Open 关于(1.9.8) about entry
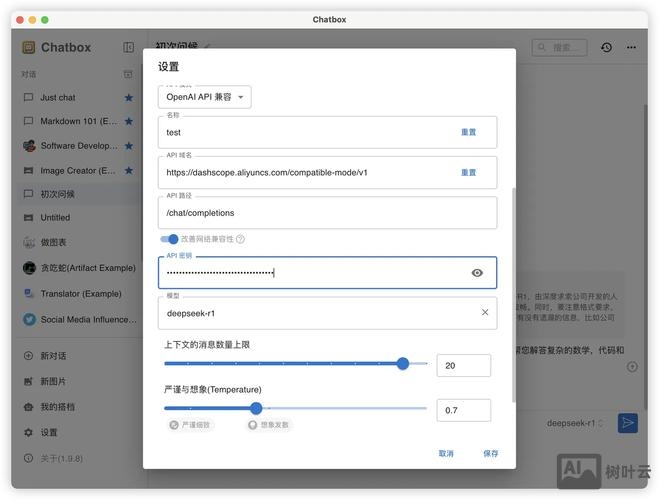 pos(78,458)
